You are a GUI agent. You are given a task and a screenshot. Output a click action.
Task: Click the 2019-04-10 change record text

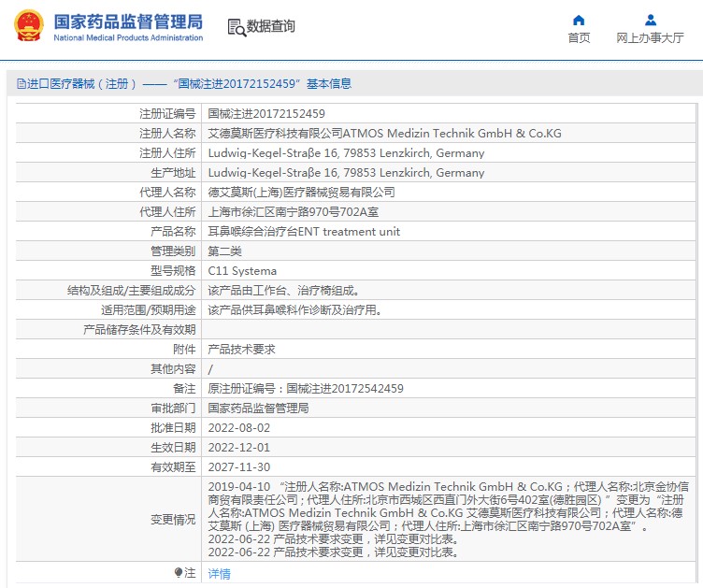click(449, 507)
